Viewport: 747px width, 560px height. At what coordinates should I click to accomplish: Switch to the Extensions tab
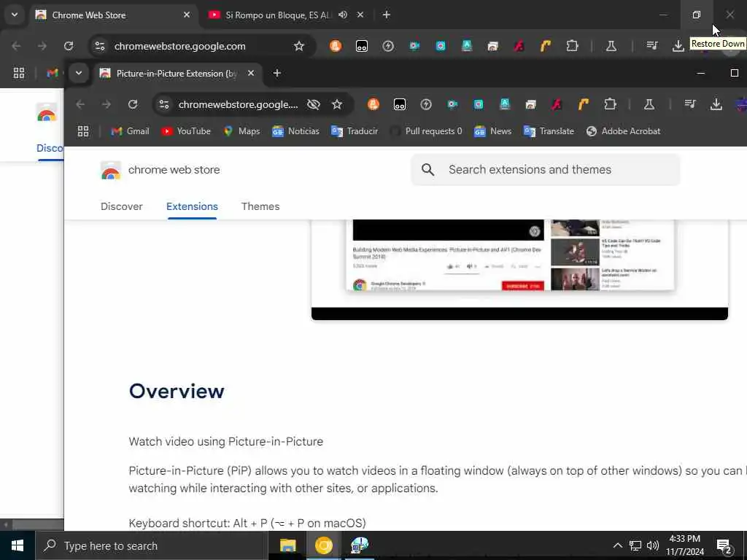tap(192, 206)
